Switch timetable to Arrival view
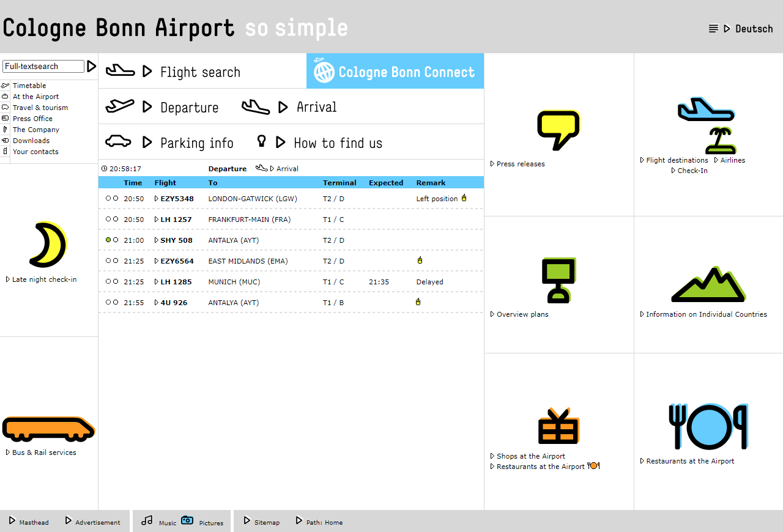The image size is (783, 532). click(288, 169)
